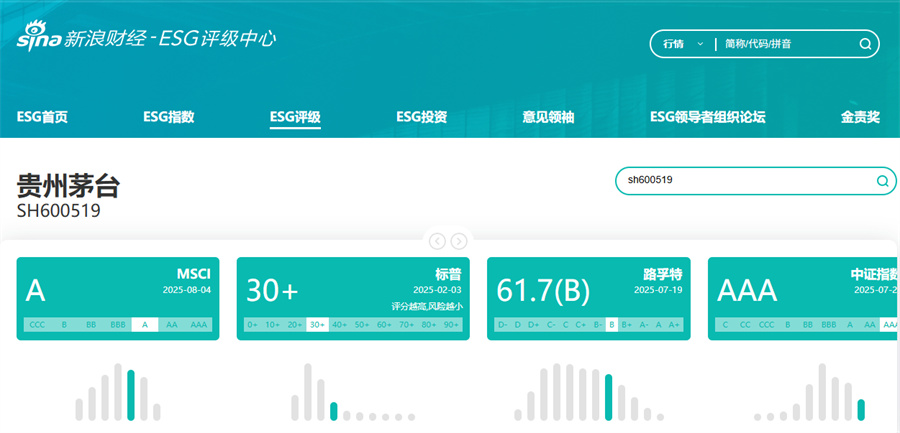Open the 行情 dropdown in header search

[x=683, y=44]
